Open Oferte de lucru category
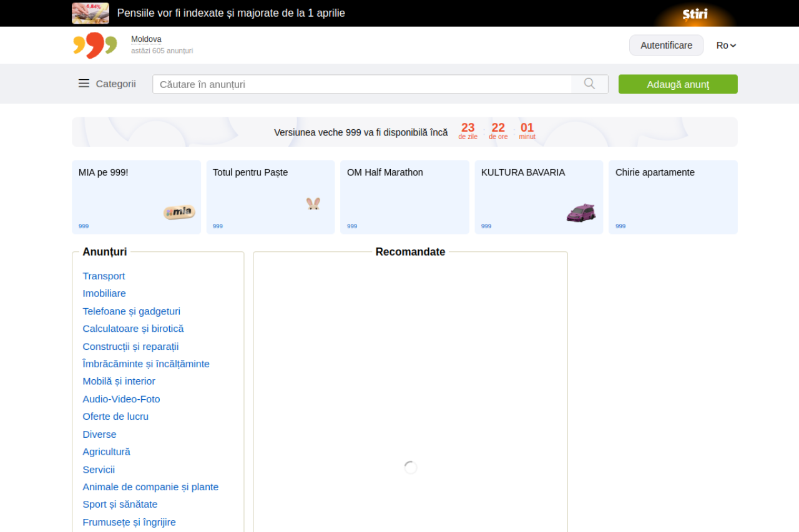 [115, 416]
